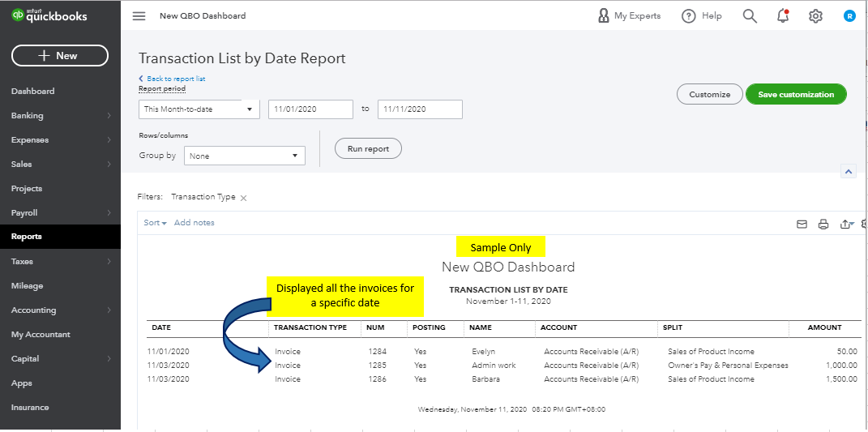Click the search magnifier icon
This screenshot has height=432, width=868.
pyautogui.click(x=750, y=16)
